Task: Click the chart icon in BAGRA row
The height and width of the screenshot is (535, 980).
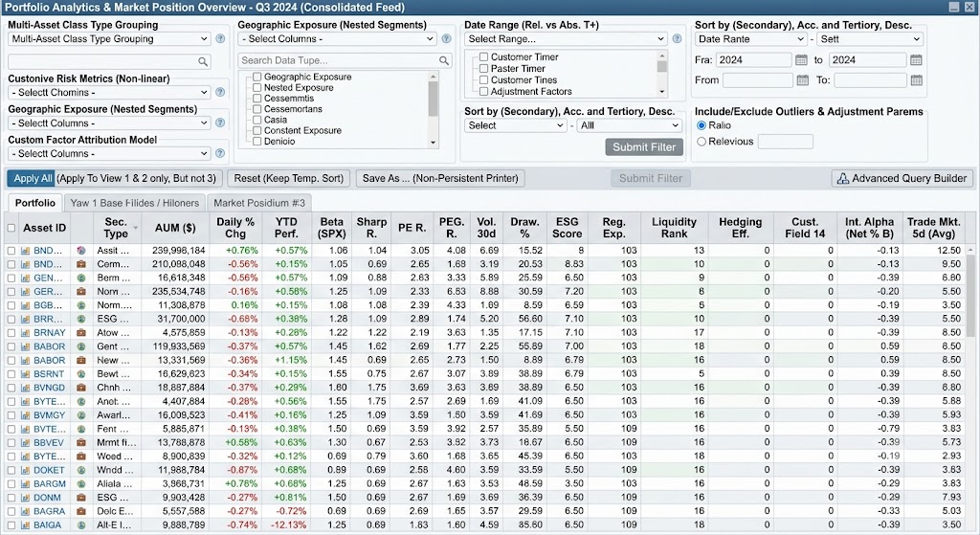Action: pos(26,512)
